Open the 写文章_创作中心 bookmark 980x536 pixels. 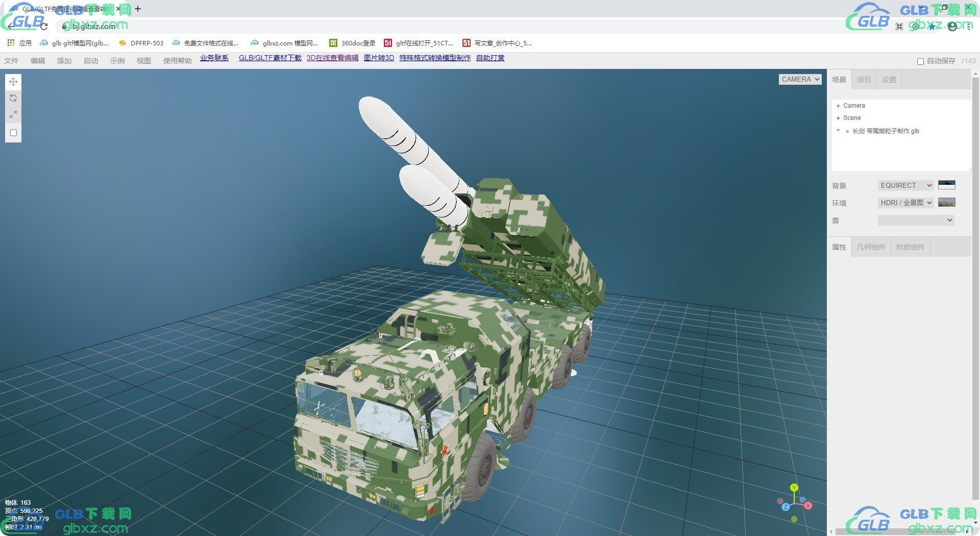pos(497,43)
